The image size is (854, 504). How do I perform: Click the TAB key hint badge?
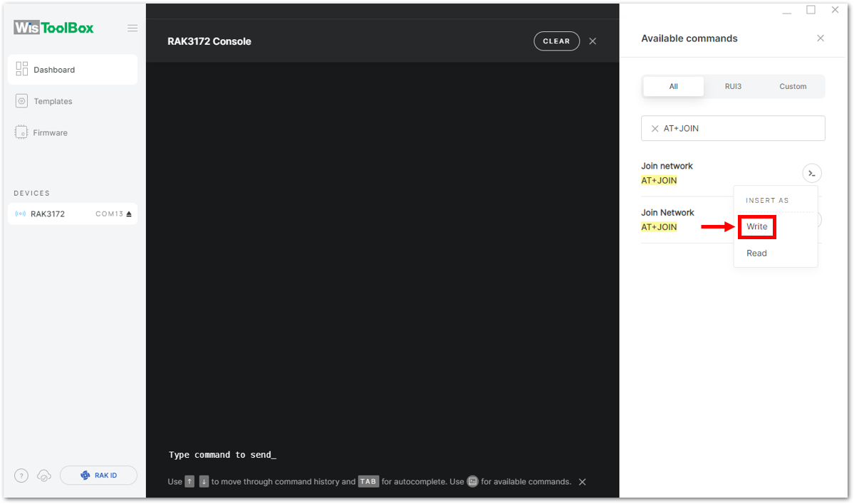[x=368, y=482]
